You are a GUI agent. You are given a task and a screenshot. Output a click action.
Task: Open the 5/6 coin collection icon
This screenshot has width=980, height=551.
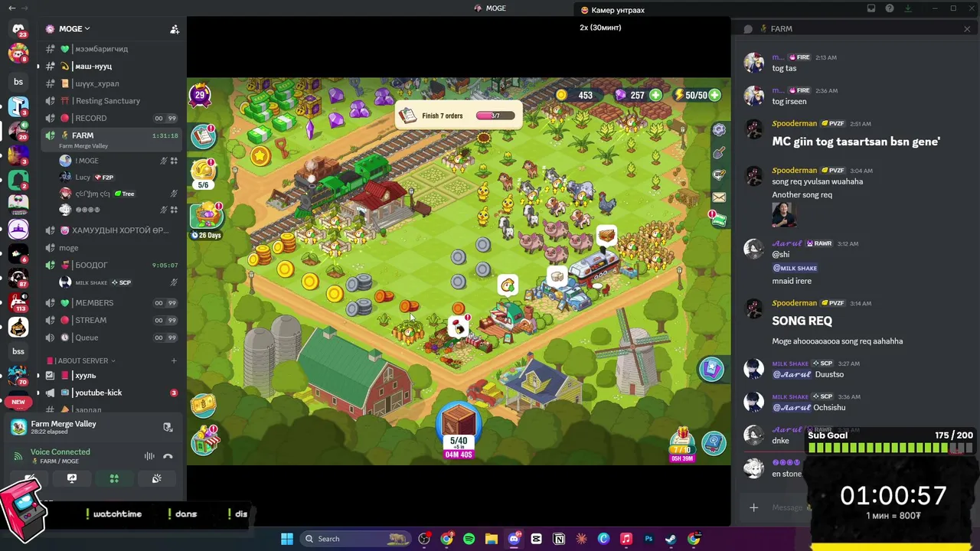[x=203, y=173]
